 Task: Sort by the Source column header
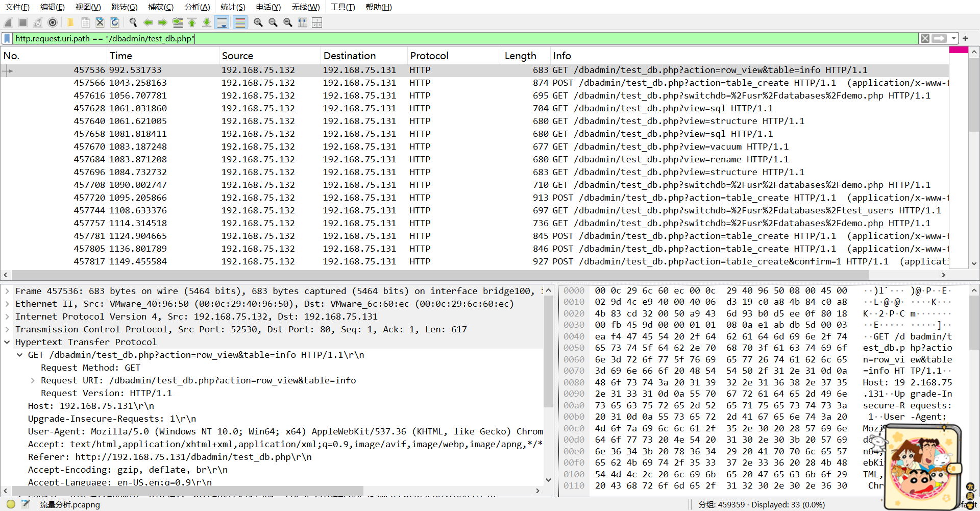[269, 56]
